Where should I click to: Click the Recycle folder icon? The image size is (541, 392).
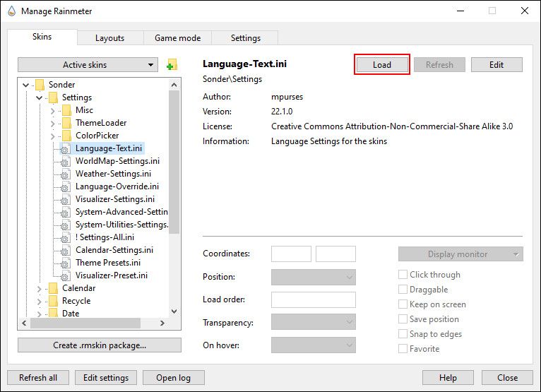pyautogui.click(x=54, y=301)
